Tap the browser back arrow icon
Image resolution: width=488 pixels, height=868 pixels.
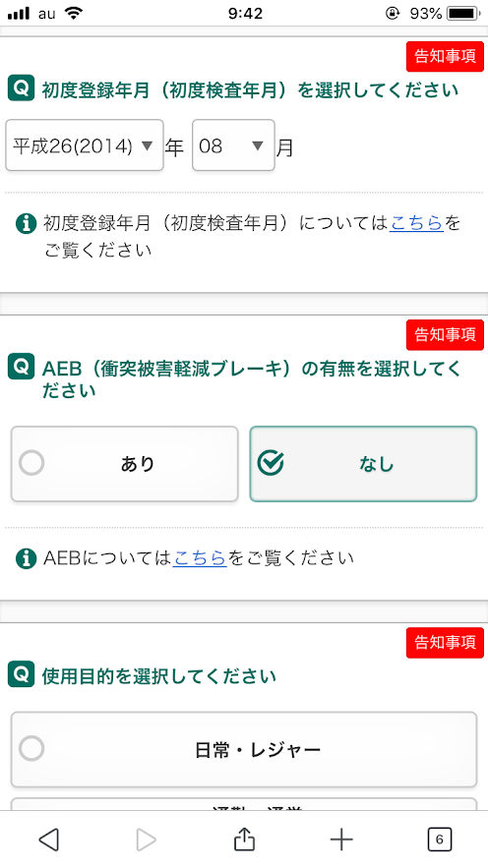[49, 839]
